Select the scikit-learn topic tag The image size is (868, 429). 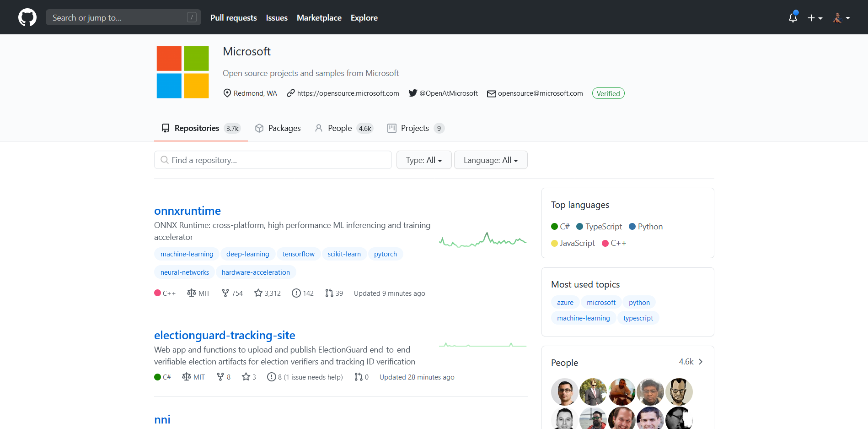click(x=344, y=254)
